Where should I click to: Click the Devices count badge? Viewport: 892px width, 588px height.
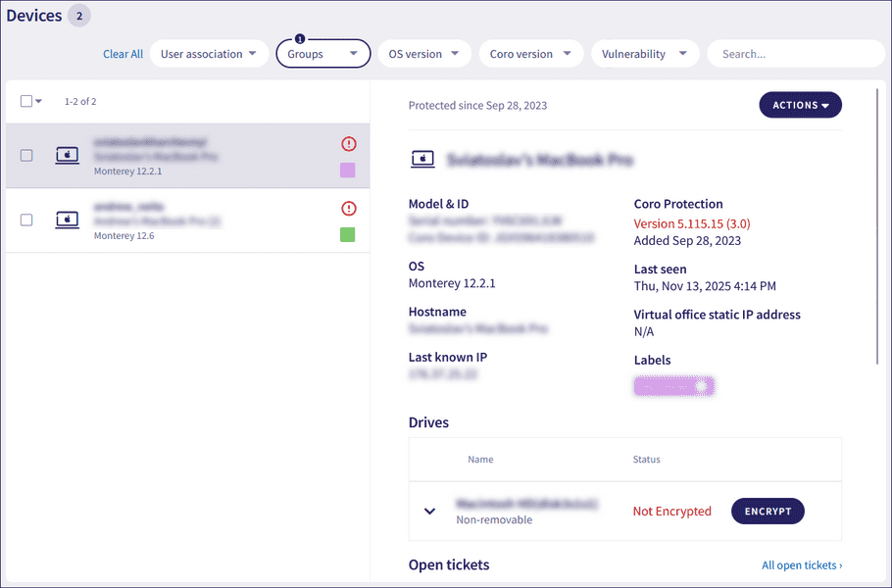point(79,16)
